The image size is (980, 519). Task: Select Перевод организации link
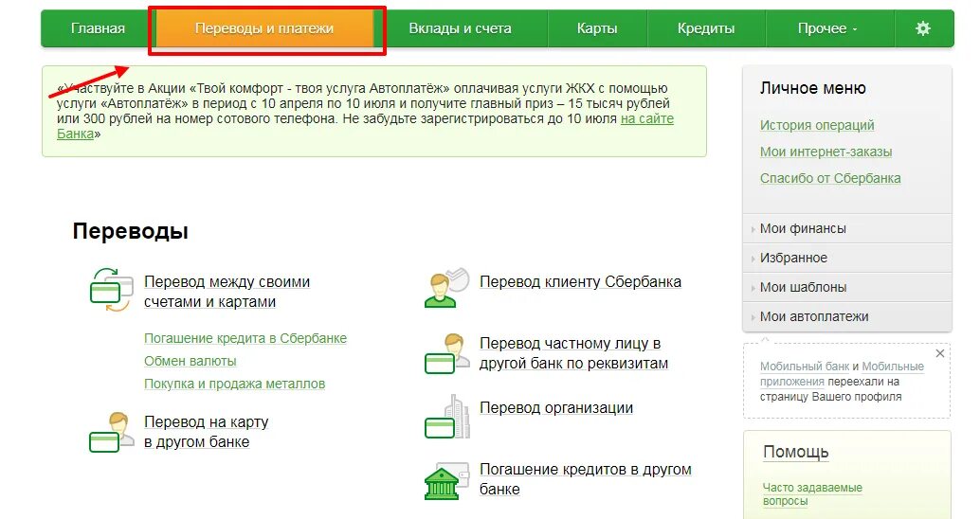[556, 408]
